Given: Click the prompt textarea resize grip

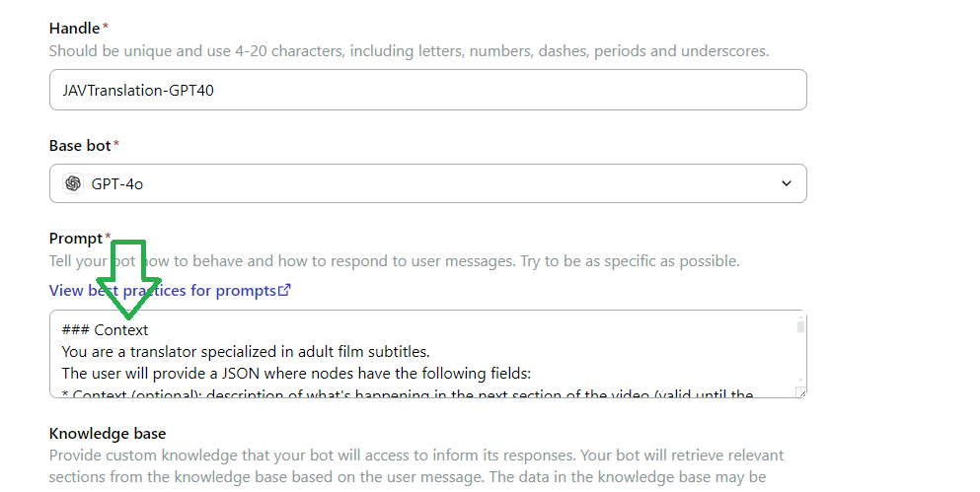Looking at the screenshot, I should click(800, 392).
